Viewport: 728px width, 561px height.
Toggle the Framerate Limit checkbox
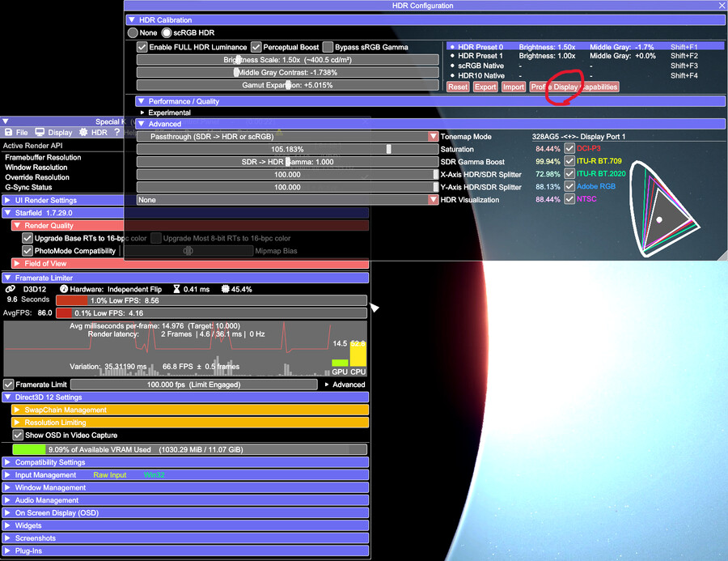pos(8,385)
